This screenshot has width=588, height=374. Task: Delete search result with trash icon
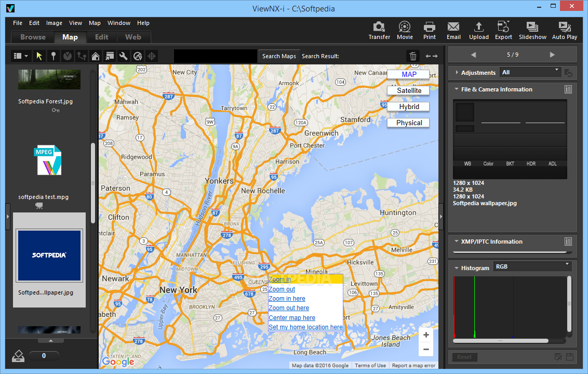413,56
